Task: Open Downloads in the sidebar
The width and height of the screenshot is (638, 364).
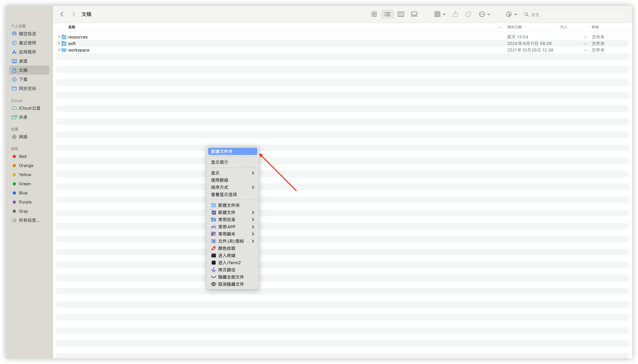Action: tap(23, 79)
